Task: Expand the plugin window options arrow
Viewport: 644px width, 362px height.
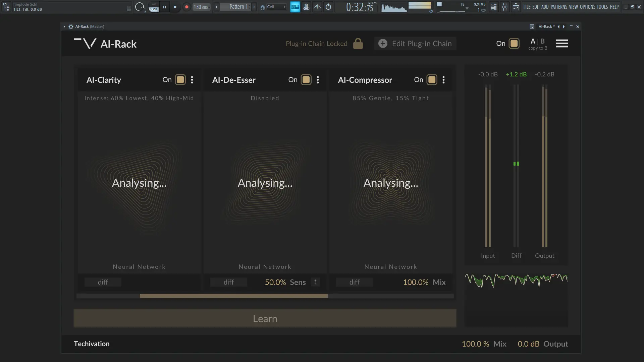Action: [64, 26]
